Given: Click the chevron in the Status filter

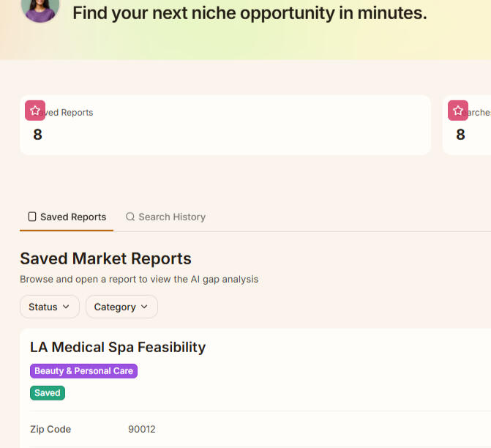Looking at the screenshot, I should tap(66, 307).
